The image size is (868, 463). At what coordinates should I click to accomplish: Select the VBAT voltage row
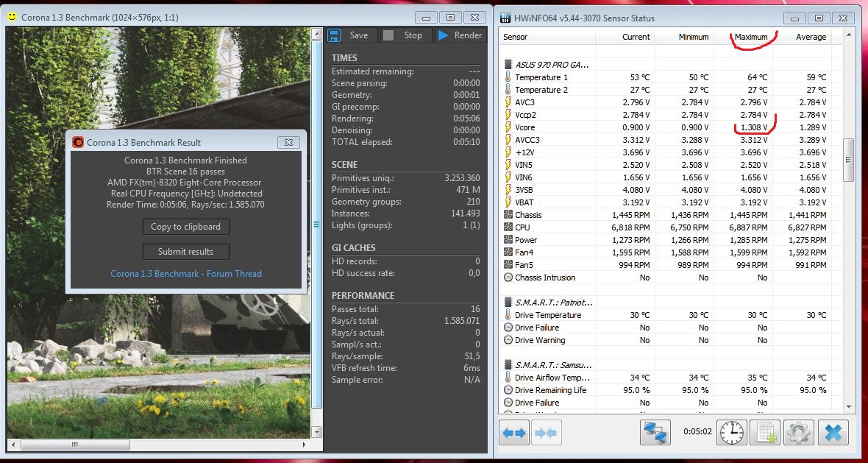point(670,202)
